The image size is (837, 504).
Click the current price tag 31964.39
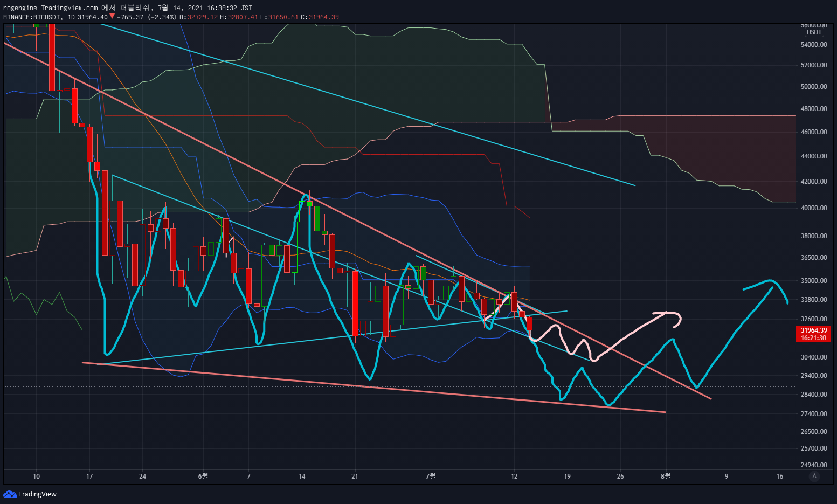pos(814,330)
